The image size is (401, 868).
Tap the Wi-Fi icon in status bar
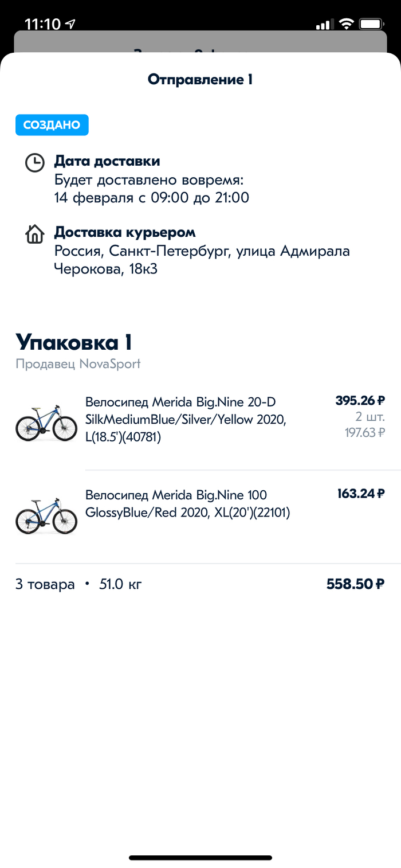tap(345, 24)
